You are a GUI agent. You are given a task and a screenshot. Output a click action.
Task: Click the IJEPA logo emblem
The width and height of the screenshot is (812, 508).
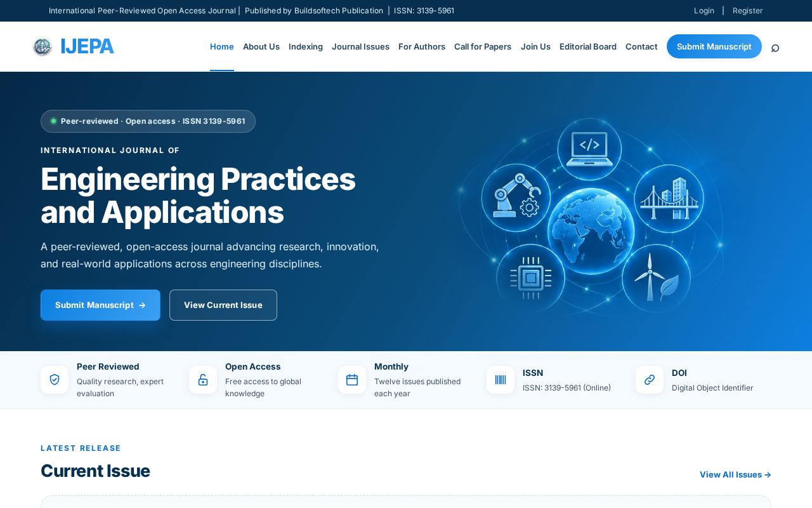[x=43, y=46]
